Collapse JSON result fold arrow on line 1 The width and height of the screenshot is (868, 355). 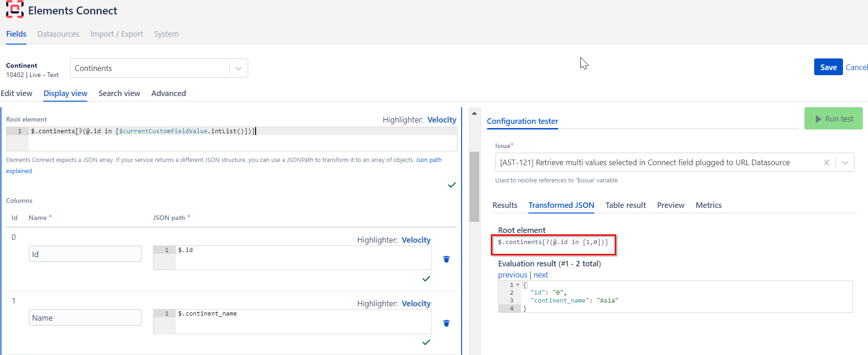pyautogui.click(x=518, y=285)
